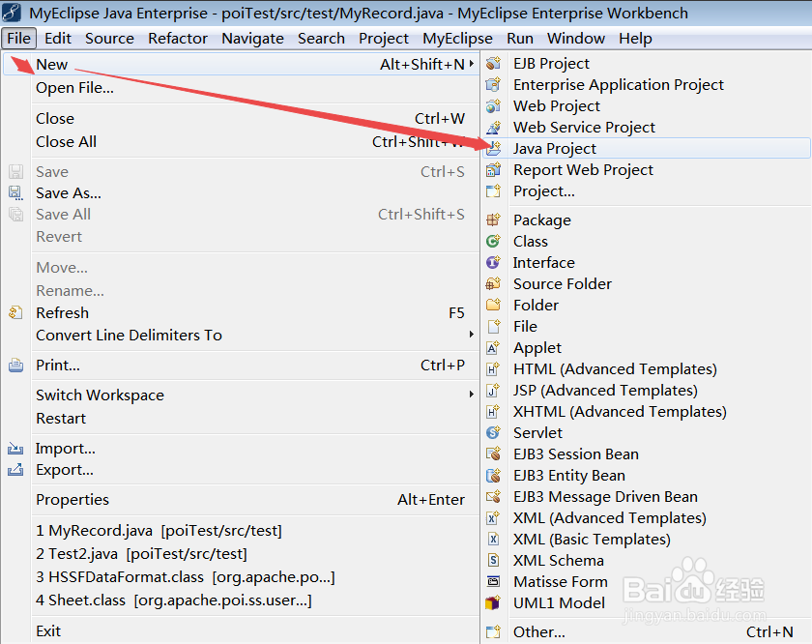
Task: Open the Refactor menu
Action: (x=178, y=39)
